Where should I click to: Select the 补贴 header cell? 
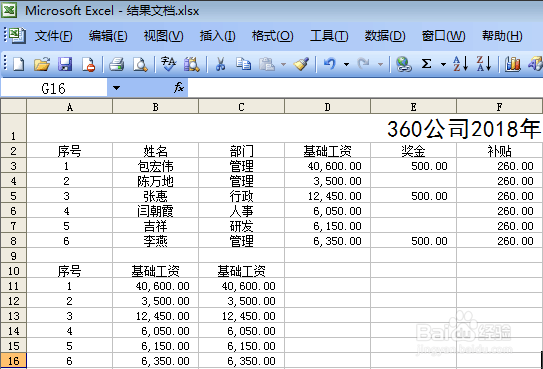[499, 151]
